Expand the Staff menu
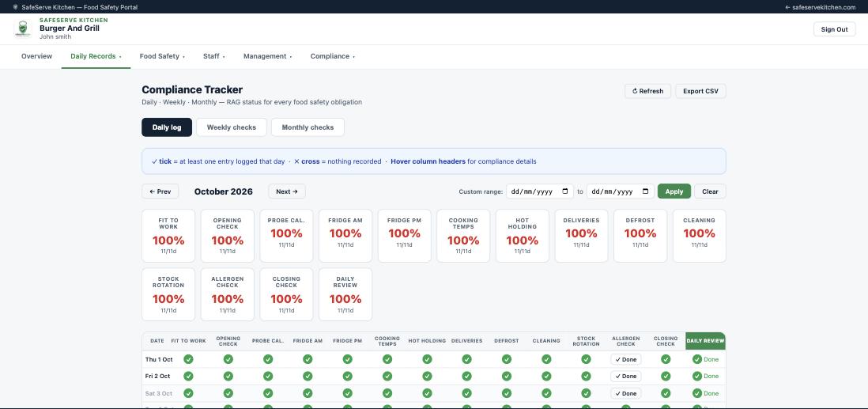This screenshot has width=868, height=409. [214, 56]
